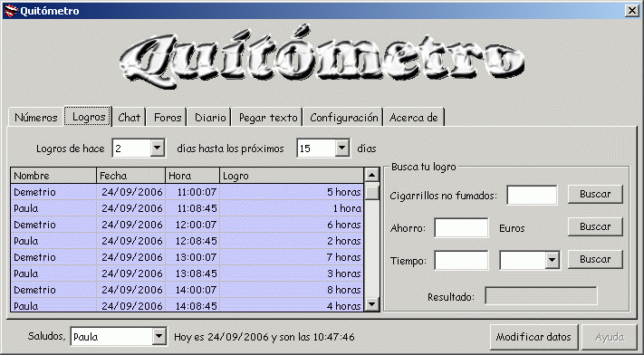644x355 pixels.
Task: Select the Demetrio 5 horas row
Action: [x=187, y=192]
